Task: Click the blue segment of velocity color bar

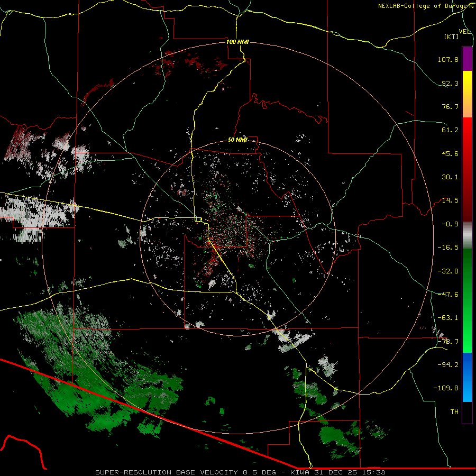Action: click(x=467, y=377)
